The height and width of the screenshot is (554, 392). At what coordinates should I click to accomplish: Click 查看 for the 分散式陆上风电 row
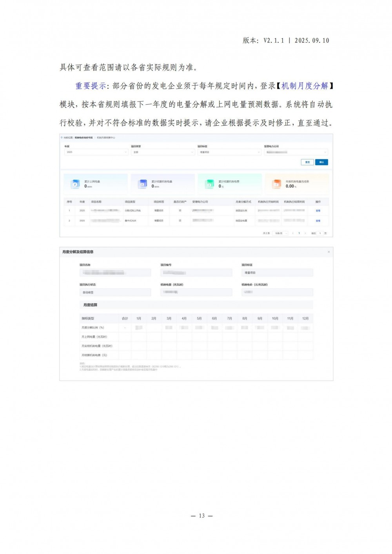pos(318,211)
